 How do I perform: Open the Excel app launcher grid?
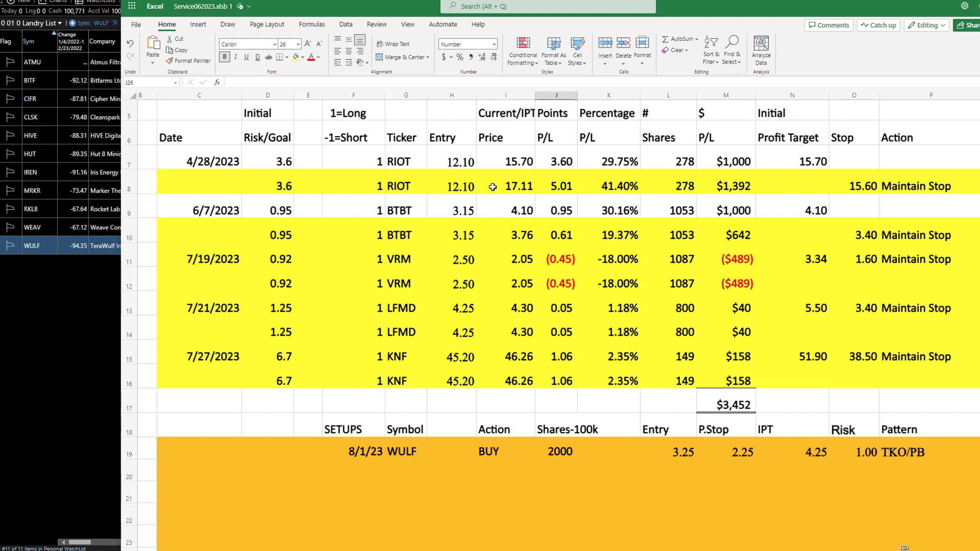pos(131,6)
